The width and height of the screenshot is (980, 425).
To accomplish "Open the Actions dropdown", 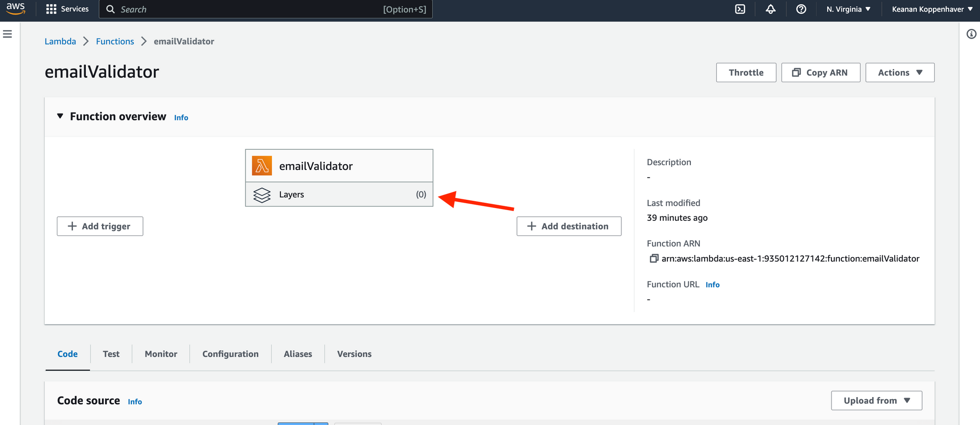I will (900, 72).
